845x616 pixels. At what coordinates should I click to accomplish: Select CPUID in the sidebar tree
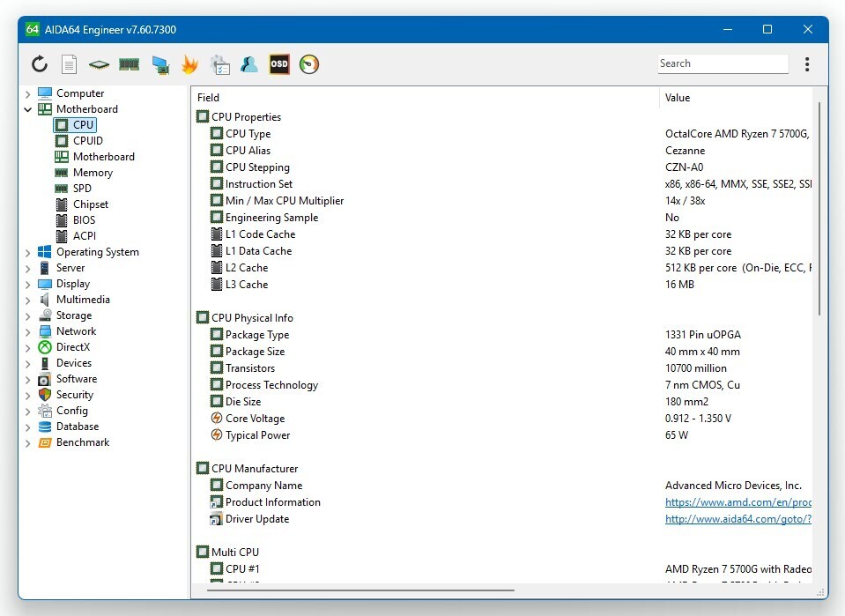87,141
